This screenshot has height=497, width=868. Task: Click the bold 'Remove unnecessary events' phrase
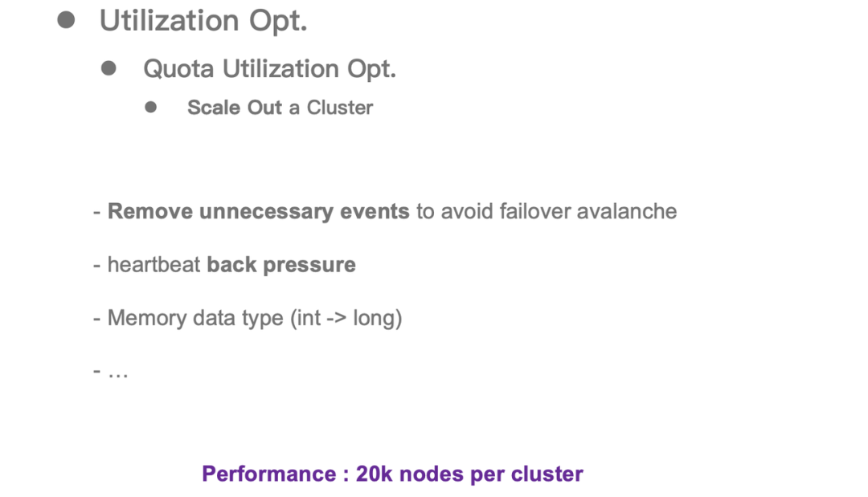pos(258,211)
